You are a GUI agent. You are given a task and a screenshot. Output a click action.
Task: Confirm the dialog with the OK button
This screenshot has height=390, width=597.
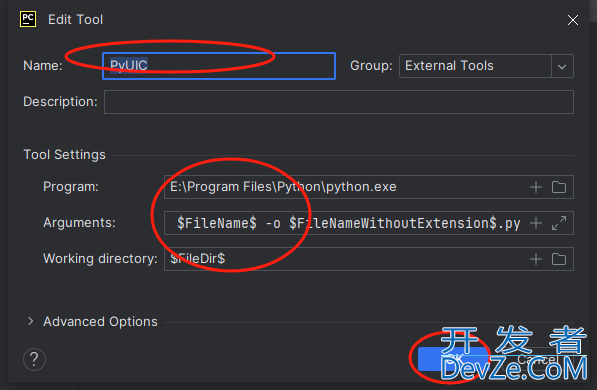[x=453, y=359]
